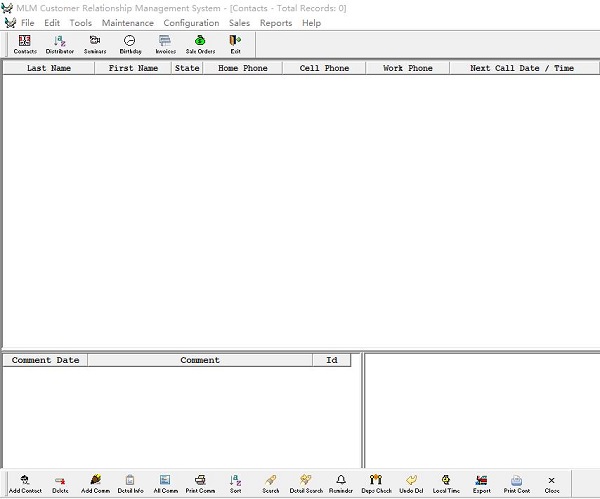The width and height of the screenshot is (600, 499).
Task: Sort by the Last Name column header
Action: tap(49, 68)
